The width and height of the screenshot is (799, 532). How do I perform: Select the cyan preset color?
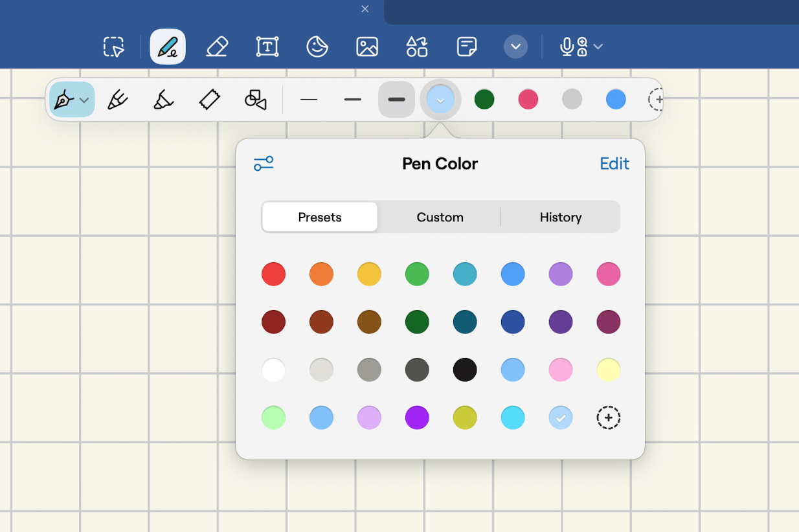coord(513,417)
